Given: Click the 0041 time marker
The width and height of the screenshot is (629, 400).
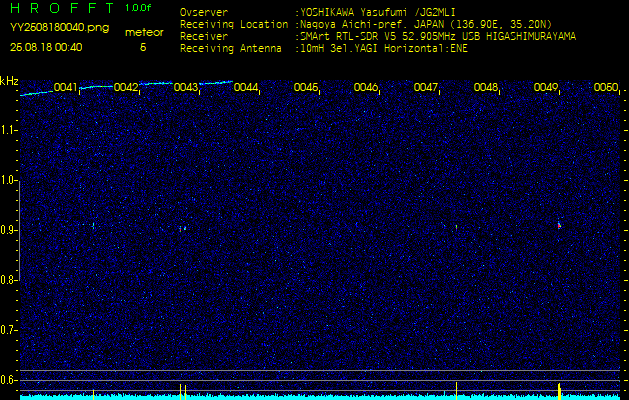Looking at the screenshot, I should click(x=65, y=87).
